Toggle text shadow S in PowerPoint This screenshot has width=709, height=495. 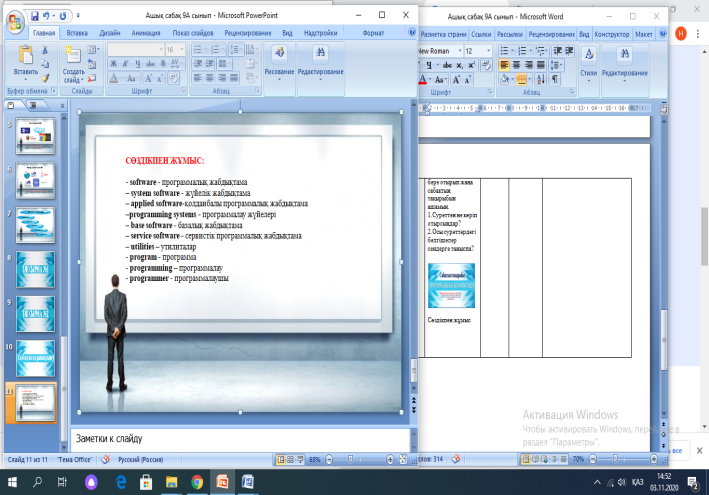[163, 64]
